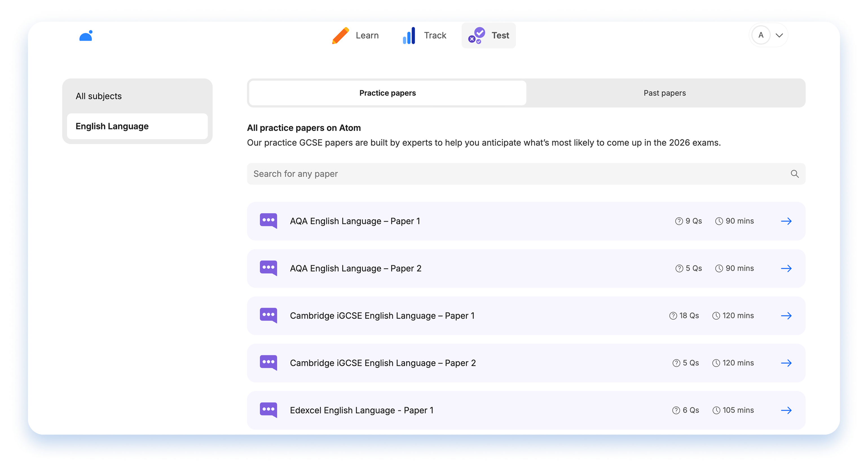Click the Atom logo icon
The width and height of the screenshot is (868, 469).
86,36
